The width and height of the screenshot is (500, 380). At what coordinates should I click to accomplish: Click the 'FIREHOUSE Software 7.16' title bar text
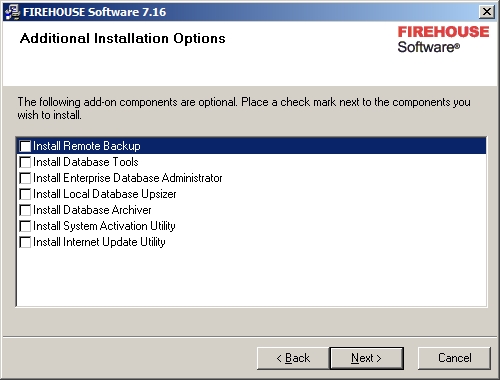94,12
